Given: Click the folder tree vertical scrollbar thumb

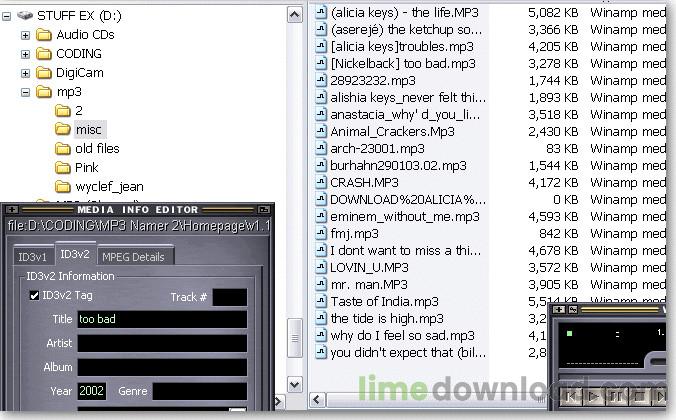Looking at the screenshot, I should point(294,338).
